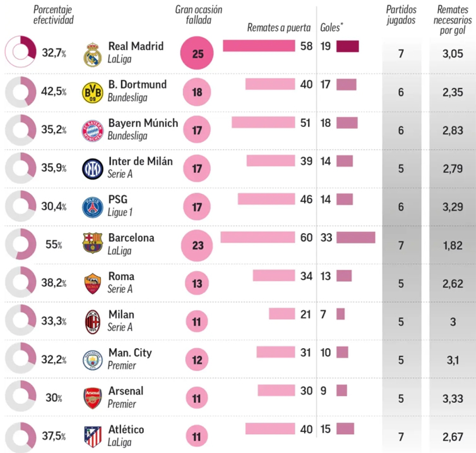476x453 pixels.
Task: Click the Porcentaje efectividad heading
Action: (x=54, y=15)
